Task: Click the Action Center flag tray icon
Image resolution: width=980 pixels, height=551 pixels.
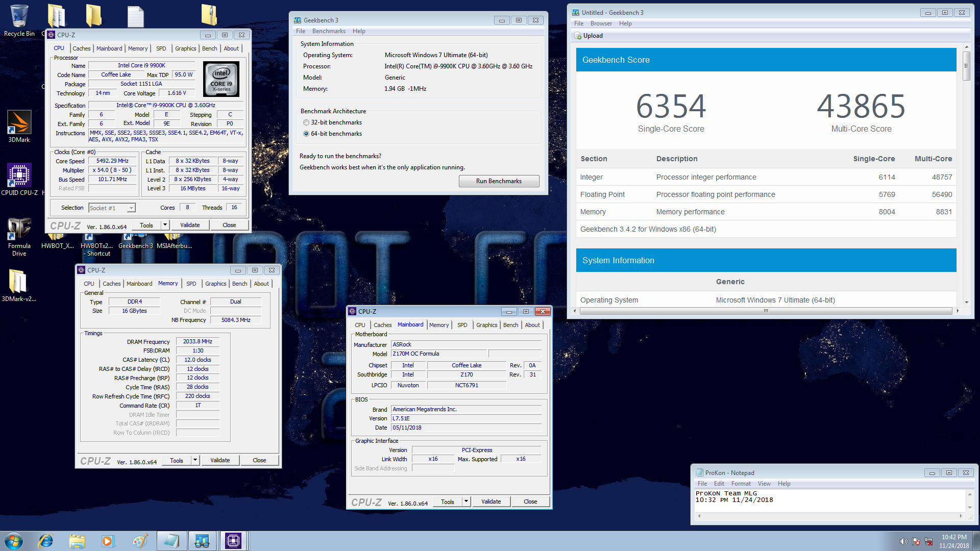Action: point(916,541)
